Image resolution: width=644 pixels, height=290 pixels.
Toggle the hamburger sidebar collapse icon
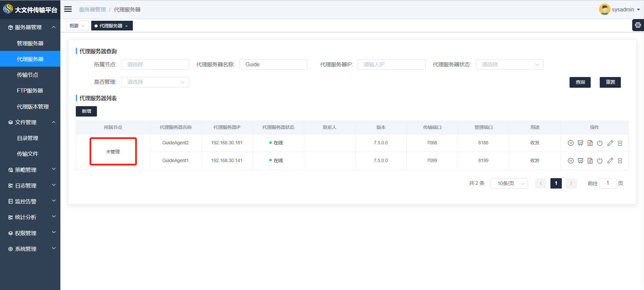click(x=68, y=9)
